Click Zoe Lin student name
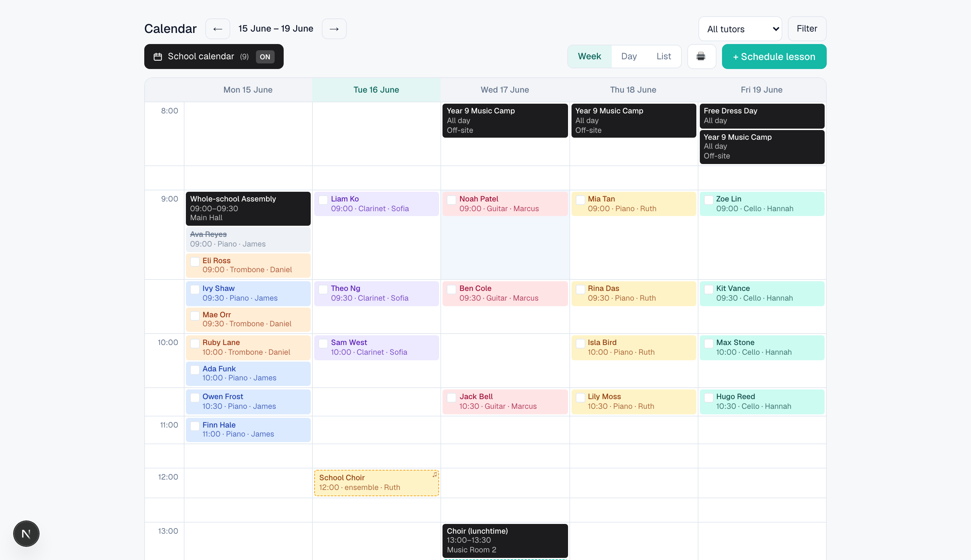Screen dimensions: 971x560 [x=729, y=199]
